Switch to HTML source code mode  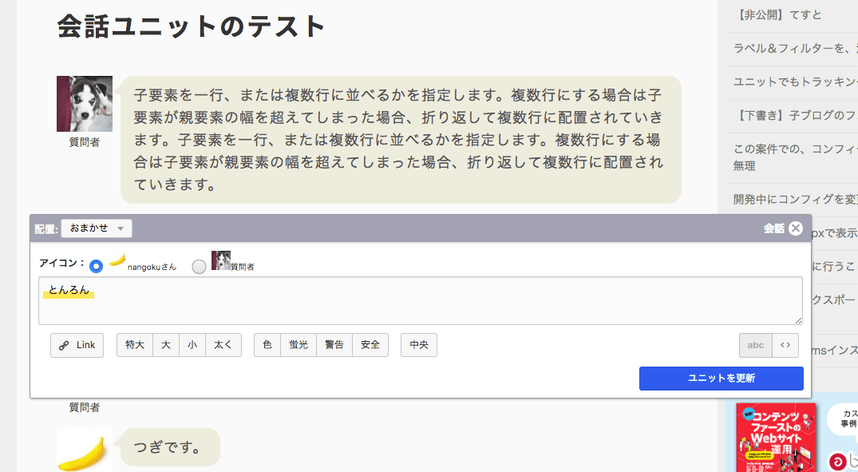(x=786, y=345)
